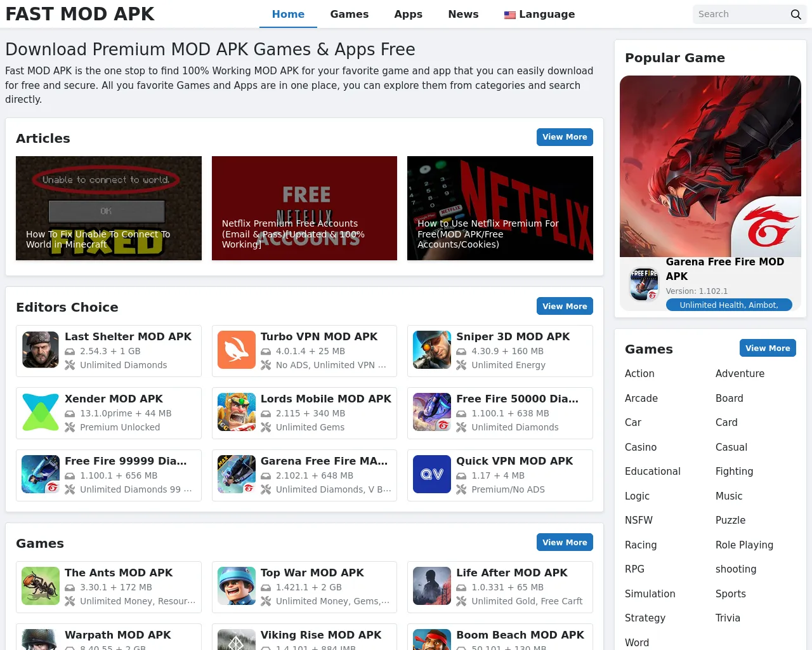Select the Xender app icon
Viewport: 812px width, 650px height.
tap(41, 412)
